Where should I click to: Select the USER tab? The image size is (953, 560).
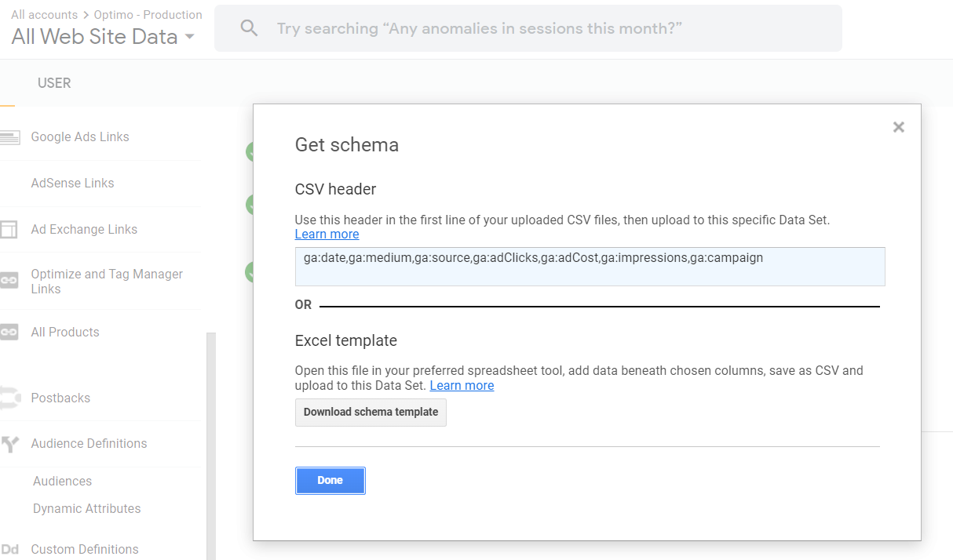pos(54,83)
